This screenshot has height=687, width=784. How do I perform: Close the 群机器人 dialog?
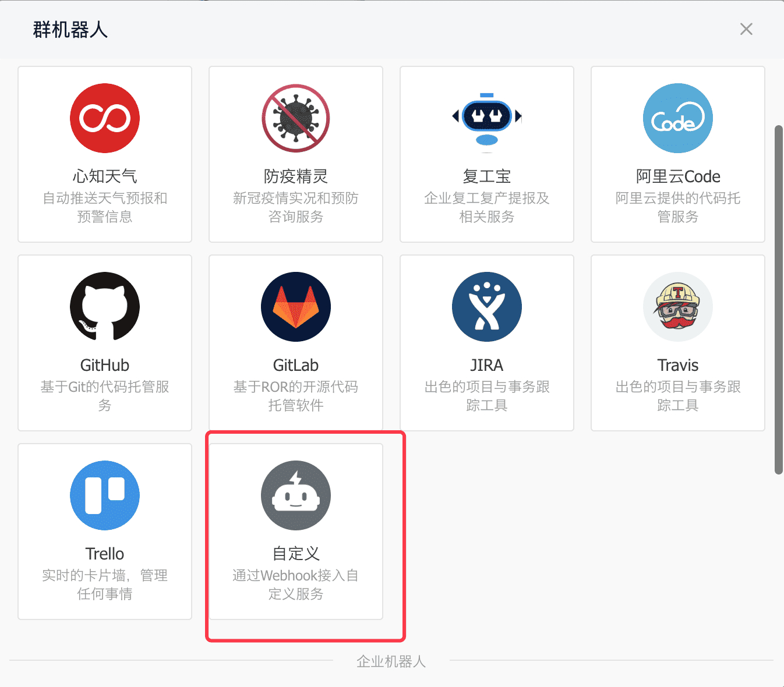[x=746, y=29]
